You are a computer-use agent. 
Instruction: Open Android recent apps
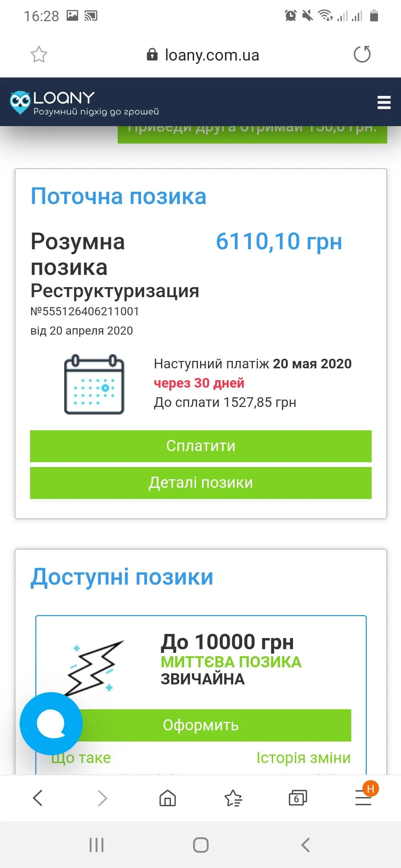pos(97,845)
